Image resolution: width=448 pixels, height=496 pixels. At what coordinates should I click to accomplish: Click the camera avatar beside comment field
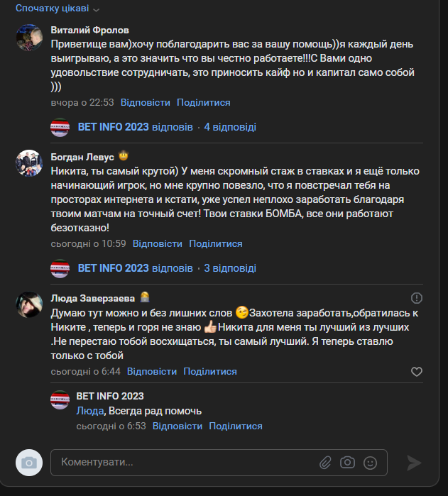(x=29, y=463)
